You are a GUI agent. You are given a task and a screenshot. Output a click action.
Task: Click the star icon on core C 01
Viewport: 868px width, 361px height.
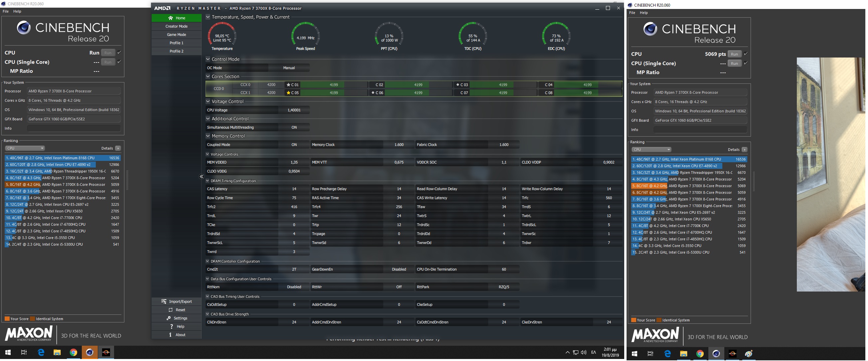[288, 85]
